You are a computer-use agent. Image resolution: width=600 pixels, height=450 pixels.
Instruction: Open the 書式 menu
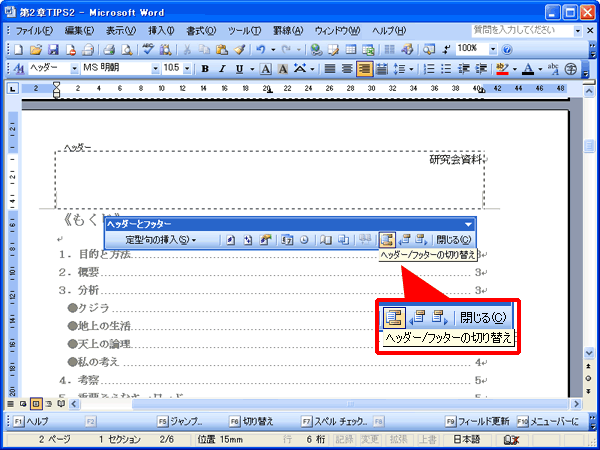(201, 31)
